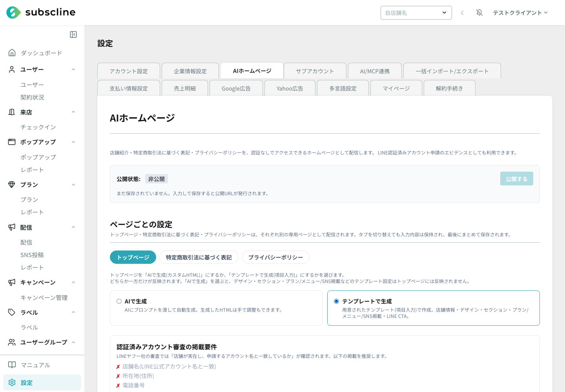Select the 特定商取引法に基づく表記 pill
The height and width of the screenshot is (392, 565).
(x=199, y=257)
